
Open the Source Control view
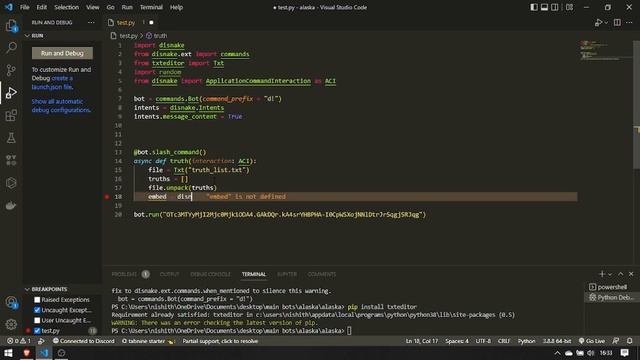coord(11,70)
